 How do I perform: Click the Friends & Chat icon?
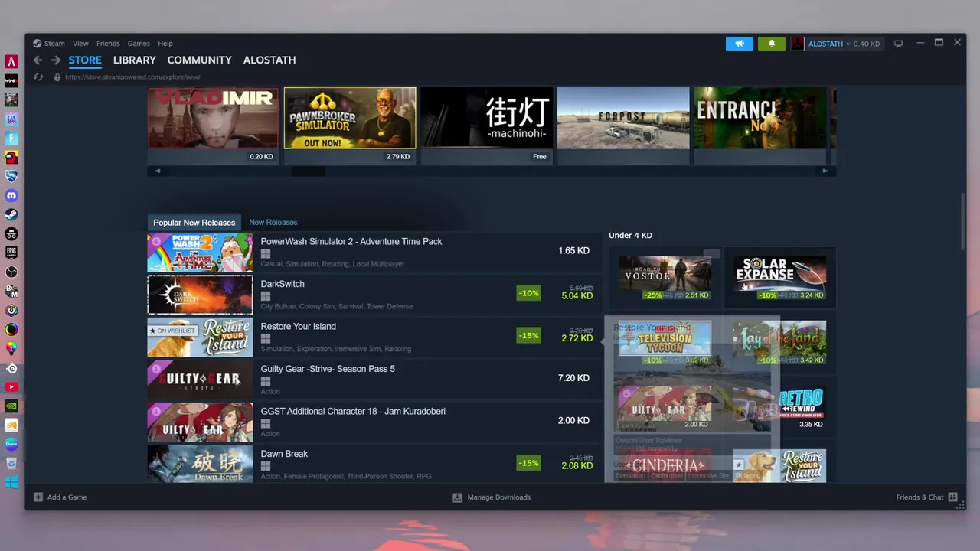[952, 497]
